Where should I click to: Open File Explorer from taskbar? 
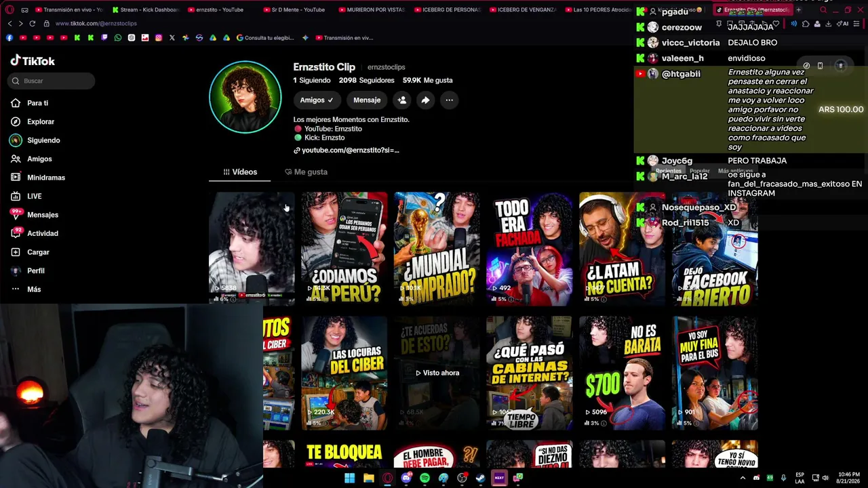pyautogui.click(x=369, y=478)
